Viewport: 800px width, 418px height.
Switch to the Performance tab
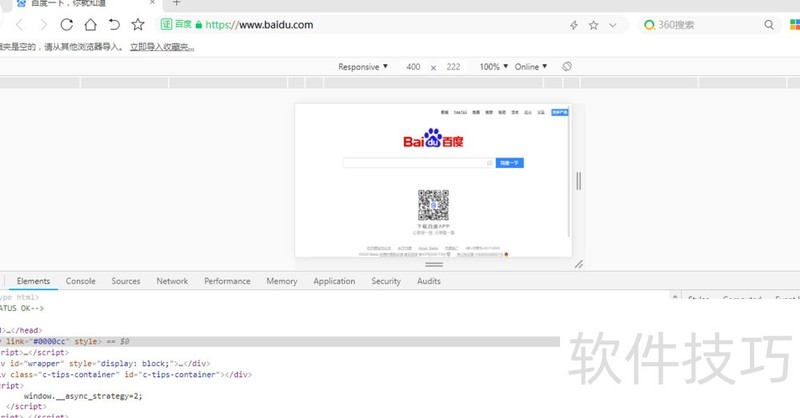pyautogui.click(x=227, y=281)
